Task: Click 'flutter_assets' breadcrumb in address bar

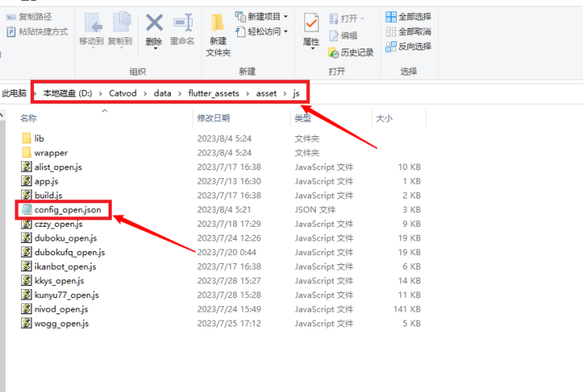Action: click(x=214, y=93)
